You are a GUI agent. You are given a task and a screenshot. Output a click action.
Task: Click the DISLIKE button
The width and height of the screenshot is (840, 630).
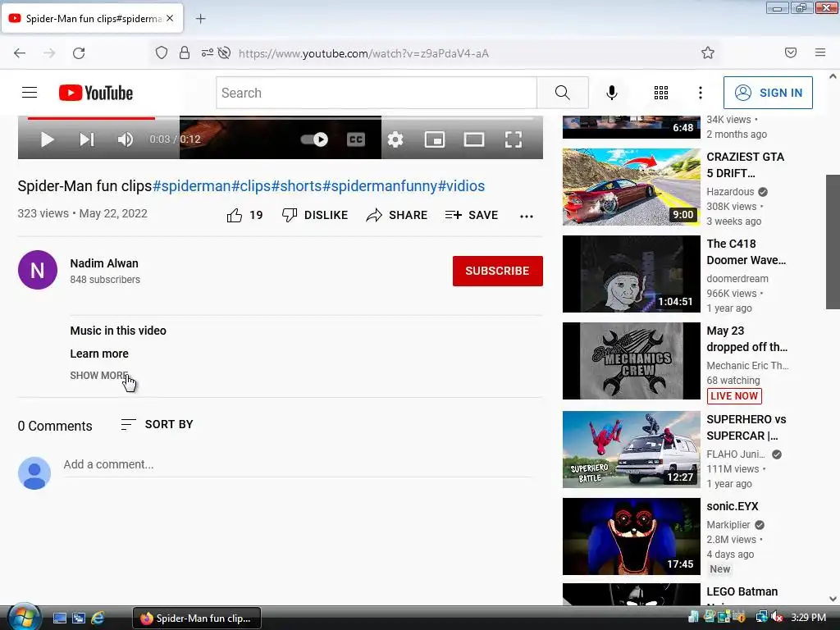coord(315,216)
